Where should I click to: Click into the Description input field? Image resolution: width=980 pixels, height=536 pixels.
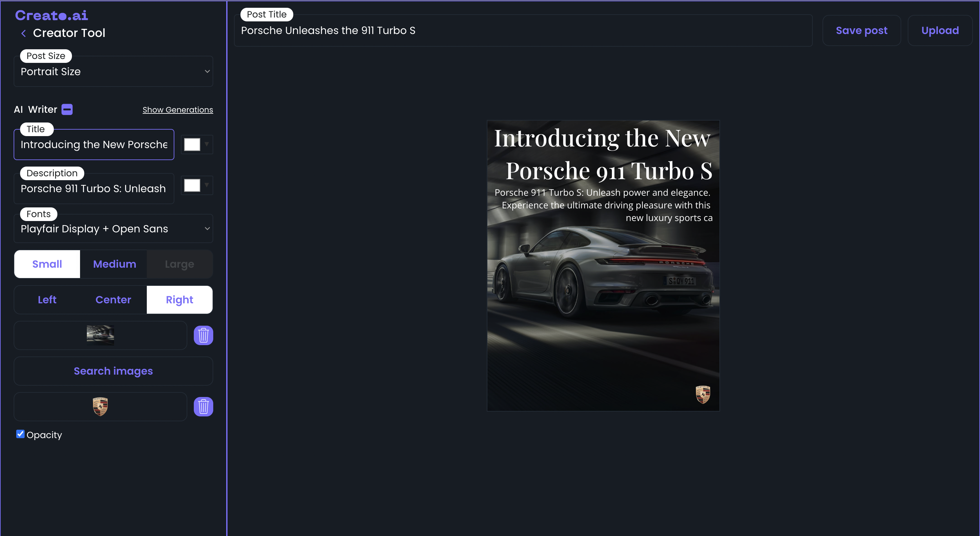point(94,189)
